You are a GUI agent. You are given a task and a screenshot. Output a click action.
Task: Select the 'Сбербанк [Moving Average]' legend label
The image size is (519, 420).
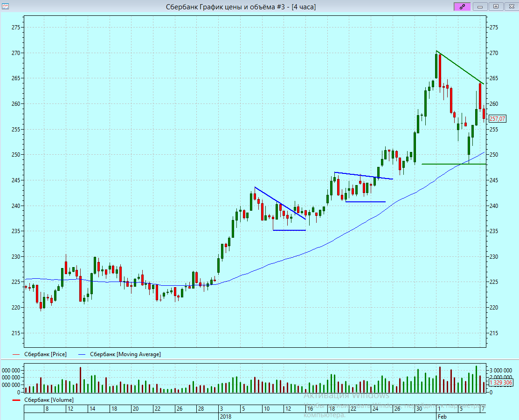coord(125,354)
